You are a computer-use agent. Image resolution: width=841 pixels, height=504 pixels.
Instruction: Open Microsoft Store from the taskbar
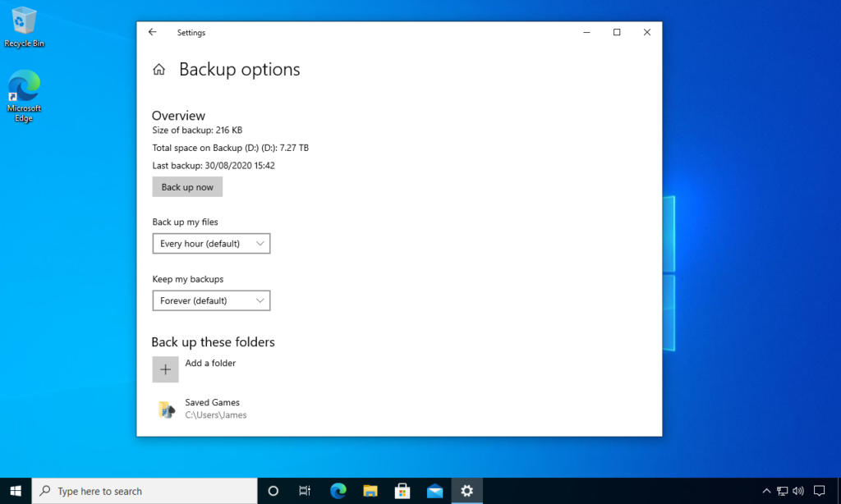click(402, 490)
